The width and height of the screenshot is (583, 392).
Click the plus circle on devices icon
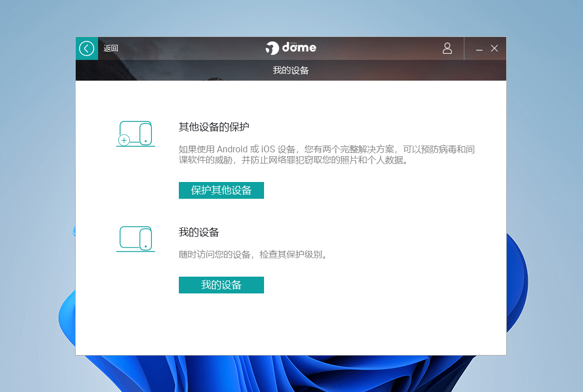124,140
